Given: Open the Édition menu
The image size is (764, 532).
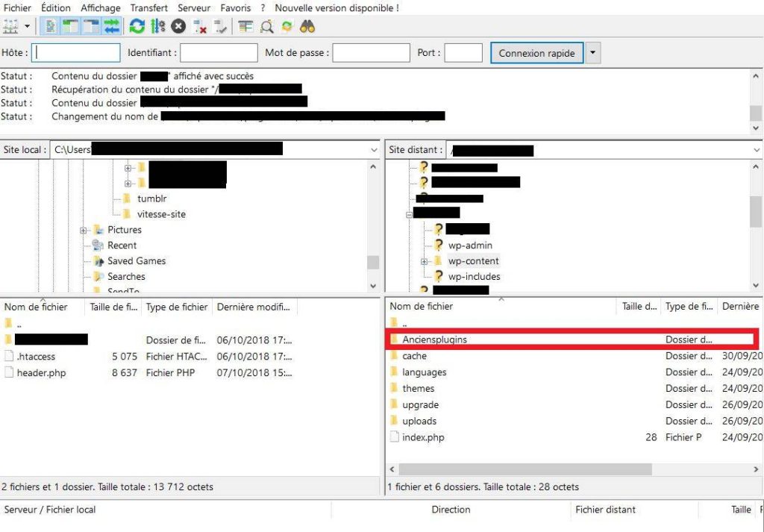Looking at the screenshot, I should pos(55,7).
